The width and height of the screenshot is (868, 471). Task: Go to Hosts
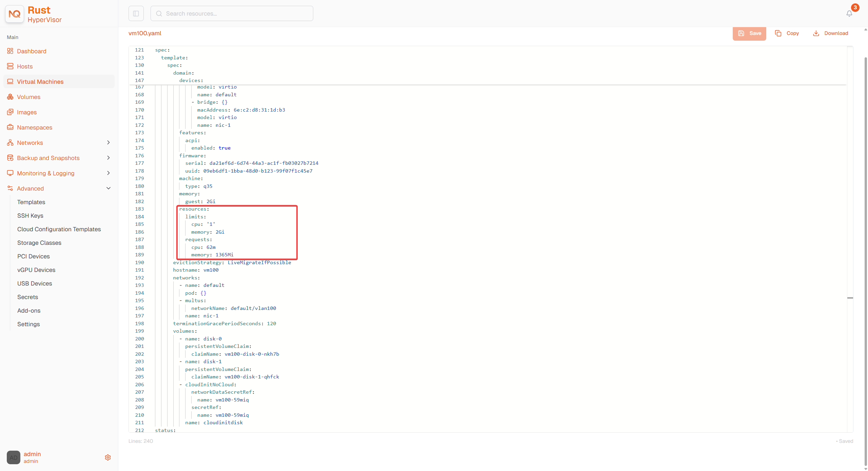coord(59,66)
